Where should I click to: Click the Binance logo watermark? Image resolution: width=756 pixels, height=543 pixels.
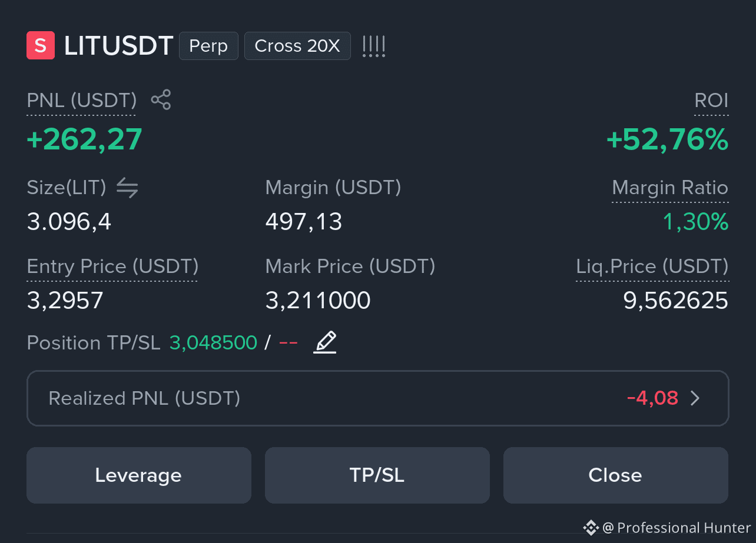pos(591,527)
